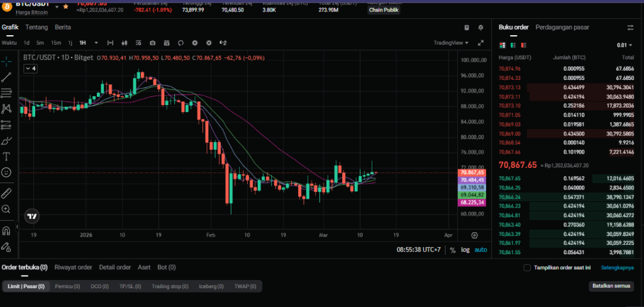Tick 'Tampilkan order saat ini' checkbox

(527, 267)
